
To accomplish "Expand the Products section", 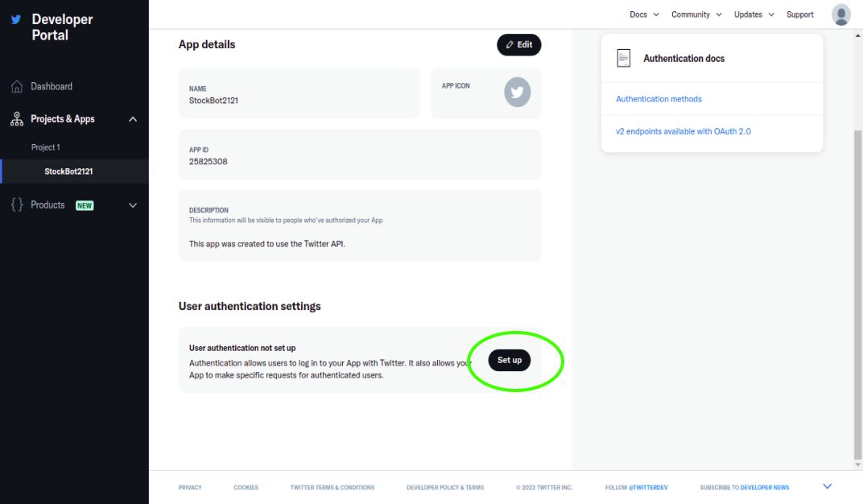I will 133,205.
